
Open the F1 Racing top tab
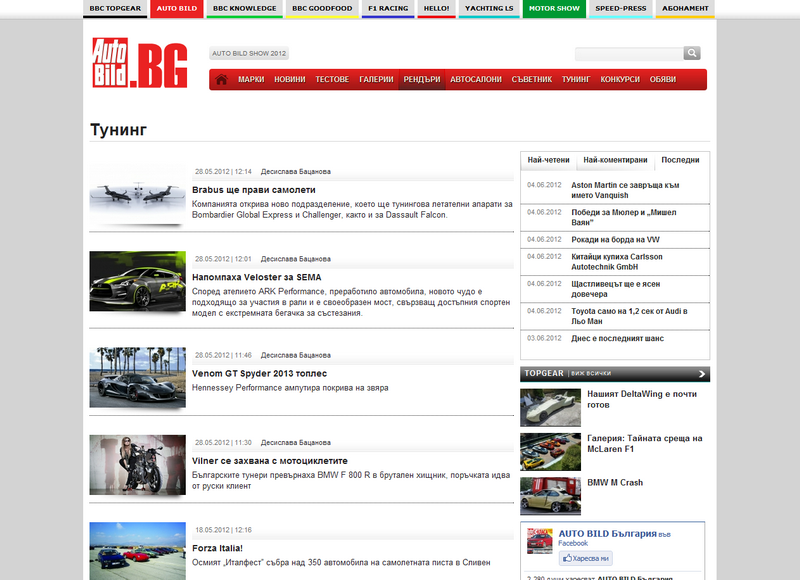(x=388, y=9)
